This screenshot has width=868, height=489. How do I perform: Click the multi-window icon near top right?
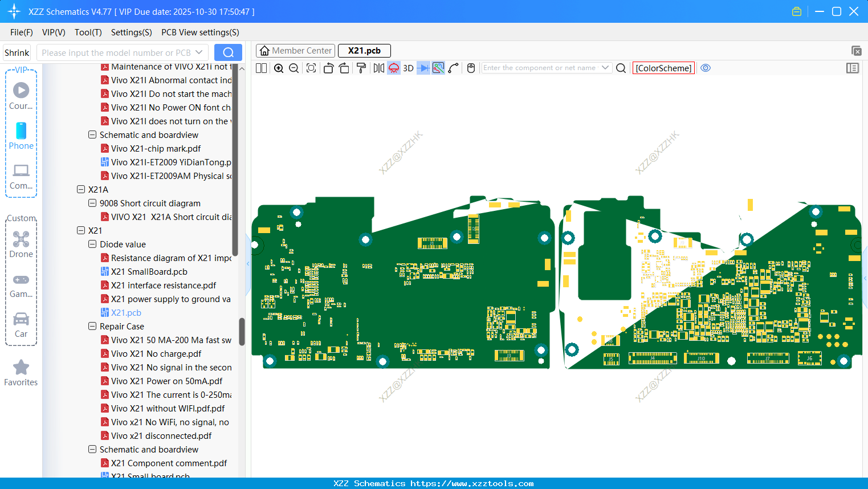pos(856,51)
